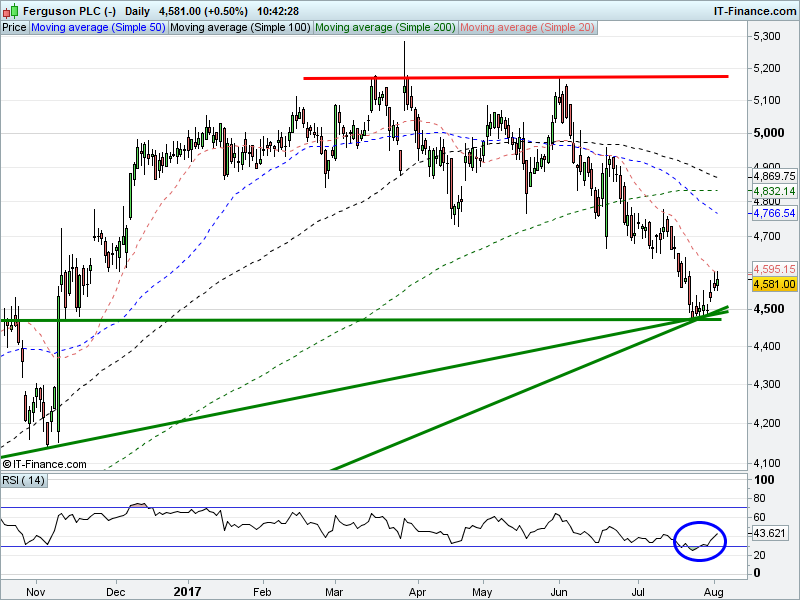The image size is (800, 600).
Task: Click the IT-Finance.com label at top right
Action: pyautogui.click(x=755, y=11)
